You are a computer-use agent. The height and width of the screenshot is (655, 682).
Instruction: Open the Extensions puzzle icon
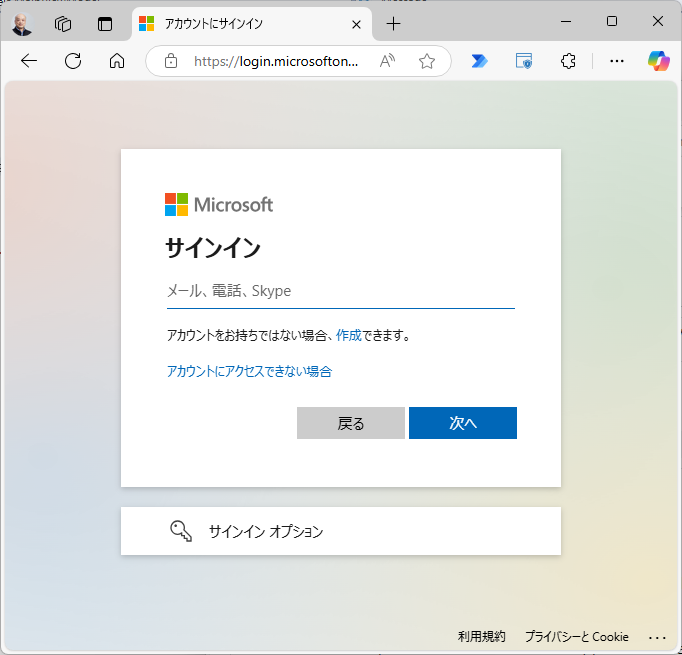click(568, 61)
